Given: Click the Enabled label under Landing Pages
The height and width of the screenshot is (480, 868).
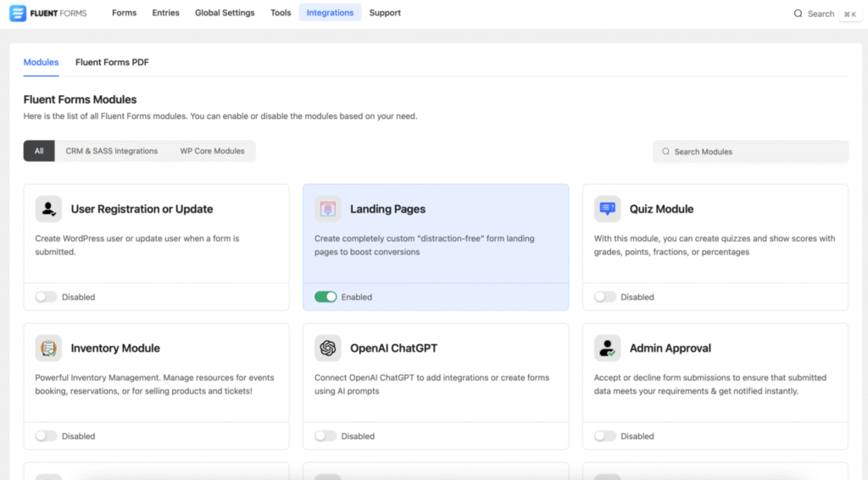Looking at the screenshot, I should point(357,297).
